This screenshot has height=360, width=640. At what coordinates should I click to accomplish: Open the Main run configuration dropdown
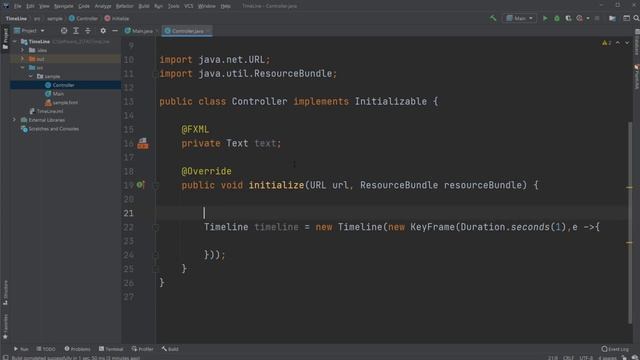[x=519, y=18]
